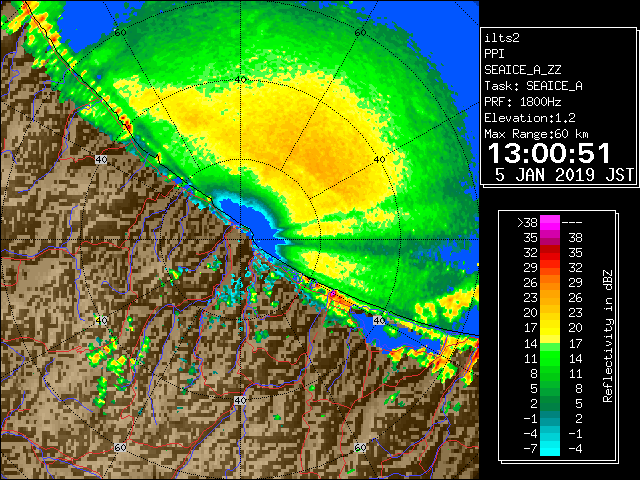The width and height of the screenshot is (640, 480).
Task: Pick the magenta swatch at the legend top
Action: [550, 223]
